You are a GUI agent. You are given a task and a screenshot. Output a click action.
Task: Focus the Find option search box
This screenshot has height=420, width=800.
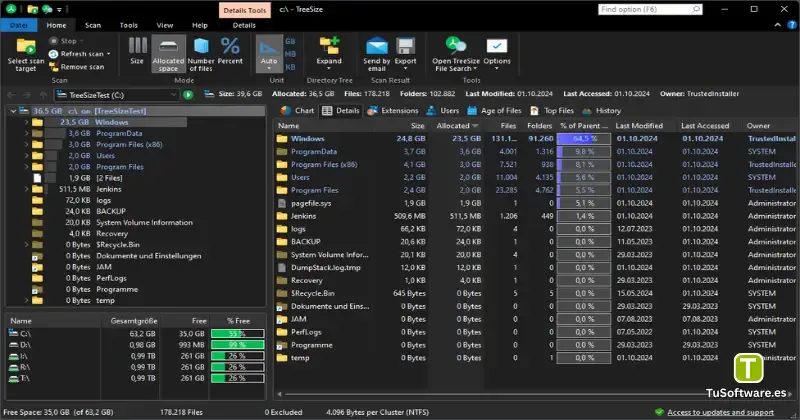tap(650, 9)
